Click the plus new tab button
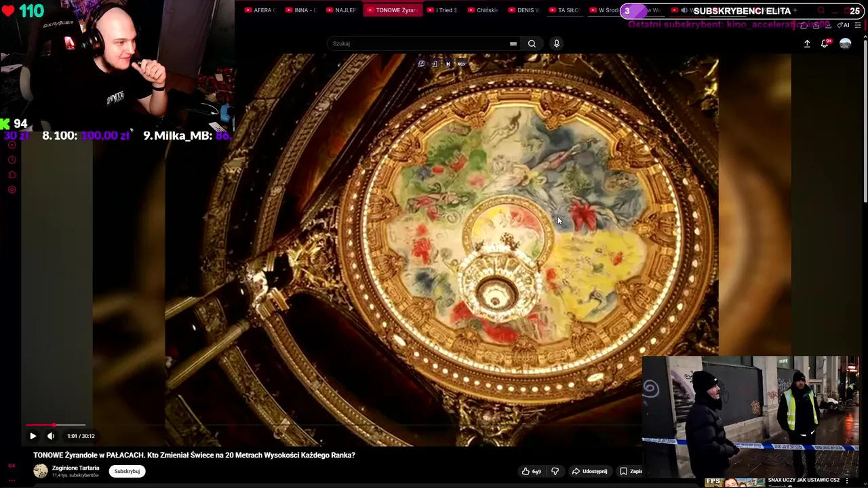868x488 pixels. click(795, 10)
